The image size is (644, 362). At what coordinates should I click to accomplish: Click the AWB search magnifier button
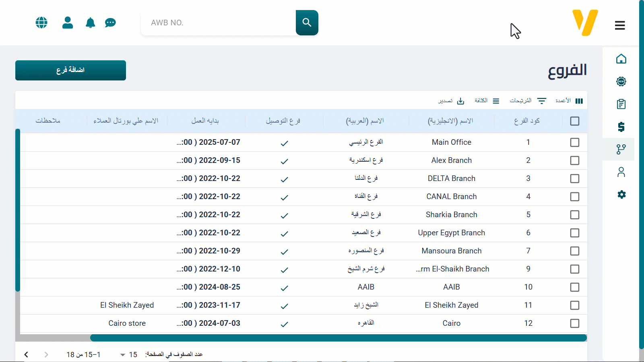coord(307,23)
